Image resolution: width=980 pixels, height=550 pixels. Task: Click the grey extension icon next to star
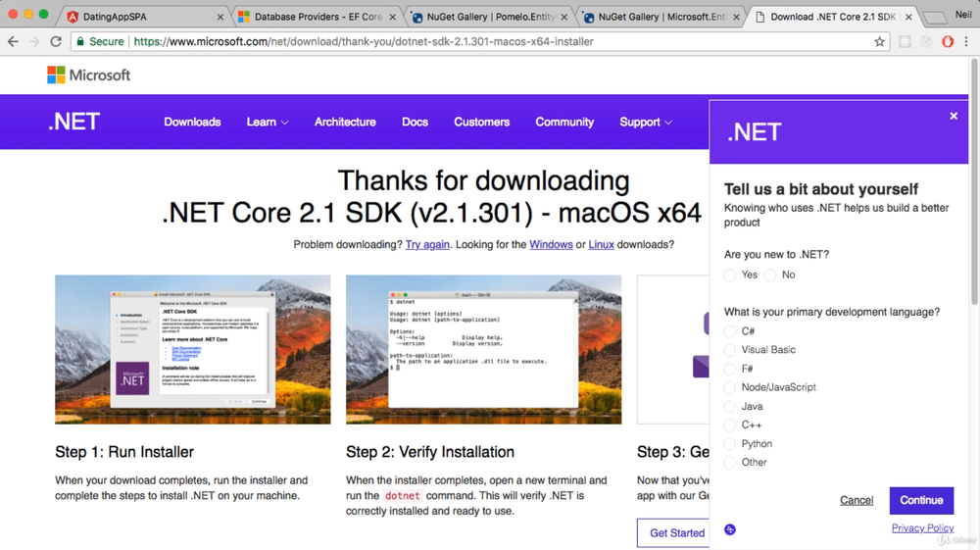tap(905, 42)
